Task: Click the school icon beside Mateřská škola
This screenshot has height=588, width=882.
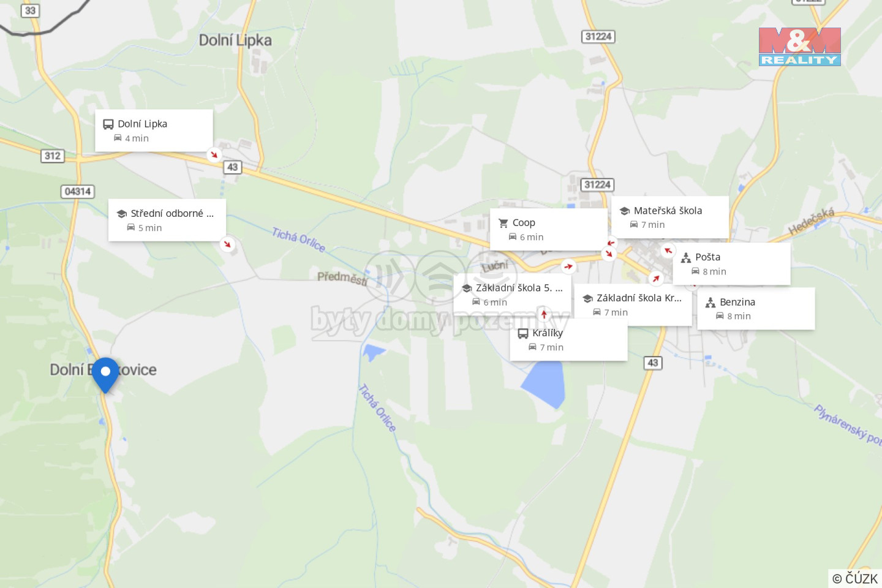Action: (625, 211)
